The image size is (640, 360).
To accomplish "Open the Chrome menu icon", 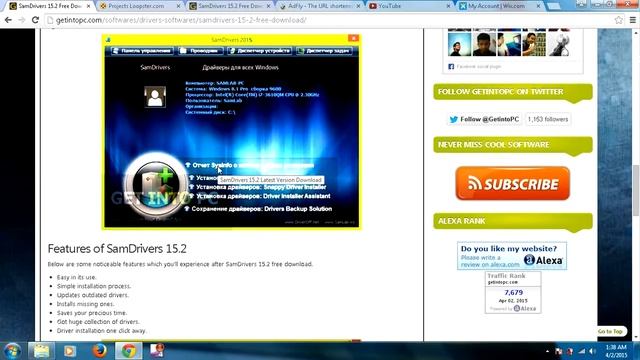I will click(x=633, y=20).
